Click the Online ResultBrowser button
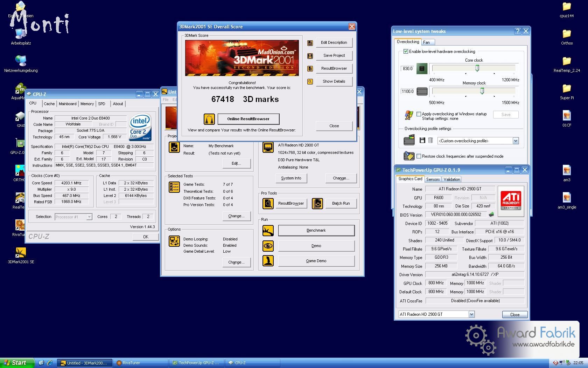This screenshot has width=588, height=368. pyautogui.click(x=248, y=119)
